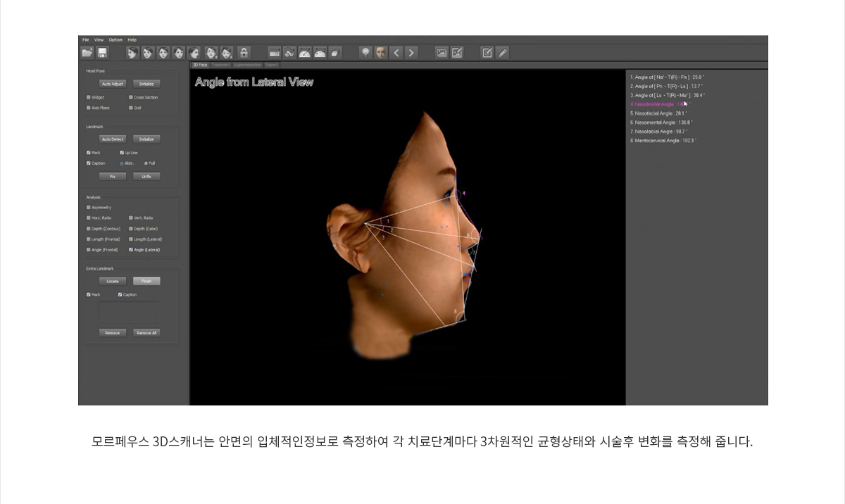845x504 pixels.
Task: Go to previous with left chevron icon
Action: point(396,52)
